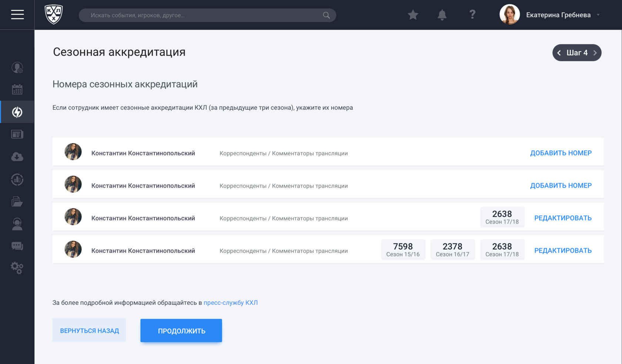Open the hamburger menu
Image resolution: width=622 pixels, height=364 pixels.
17,15
